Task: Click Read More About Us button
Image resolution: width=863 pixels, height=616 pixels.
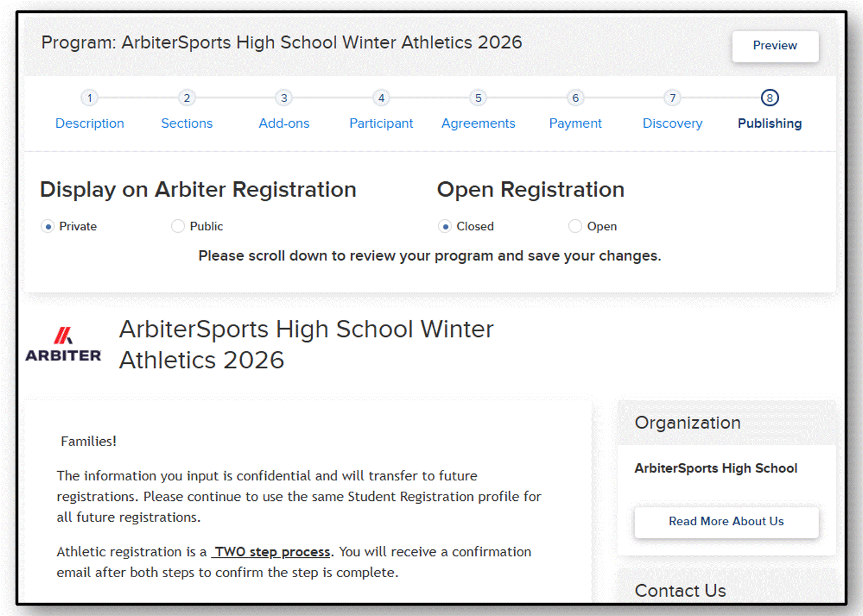Action: [x=727, y=521]
